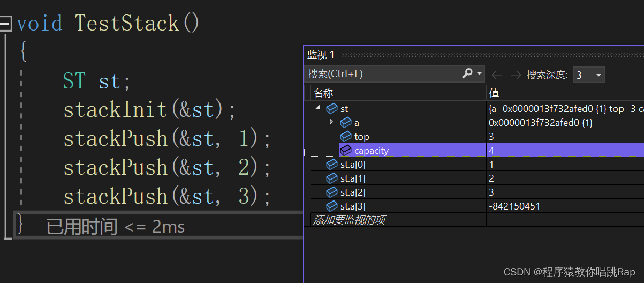Click the 'ST st;' declaration line
Viewport: 644px width, 283px height.
(97, 81)
